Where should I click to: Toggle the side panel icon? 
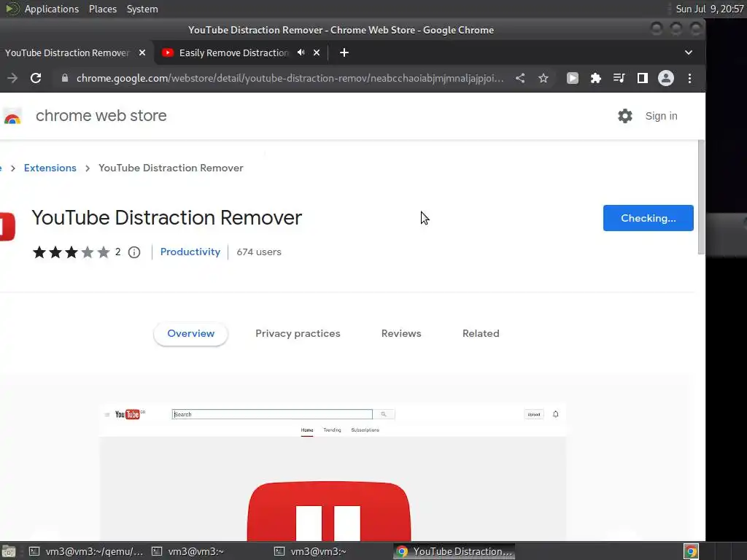[x=643, y=78]
